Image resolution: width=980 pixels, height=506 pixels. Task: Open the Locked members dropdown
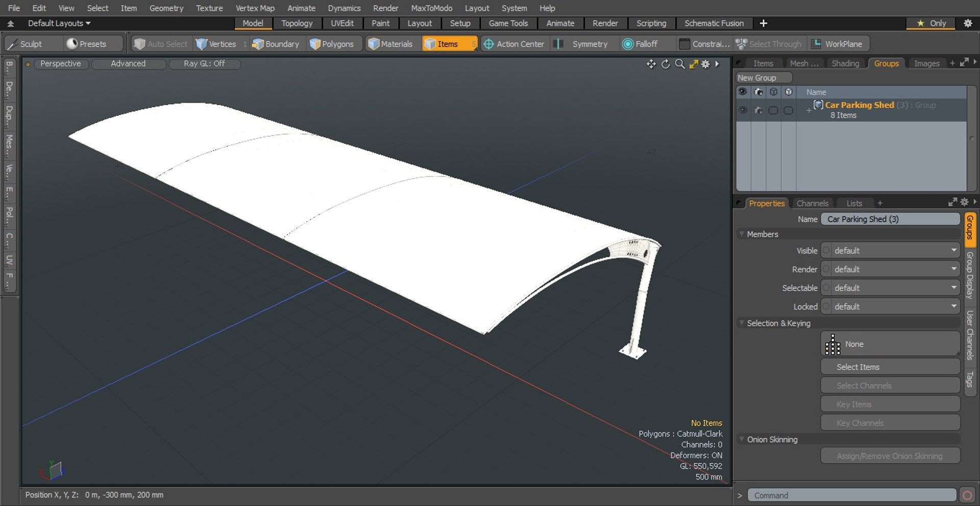pyautogui.click(x=890, y=306)
